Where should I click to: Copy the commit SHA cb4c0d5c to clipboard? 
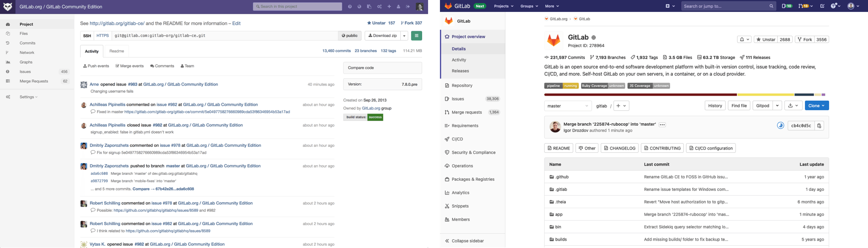819,126
